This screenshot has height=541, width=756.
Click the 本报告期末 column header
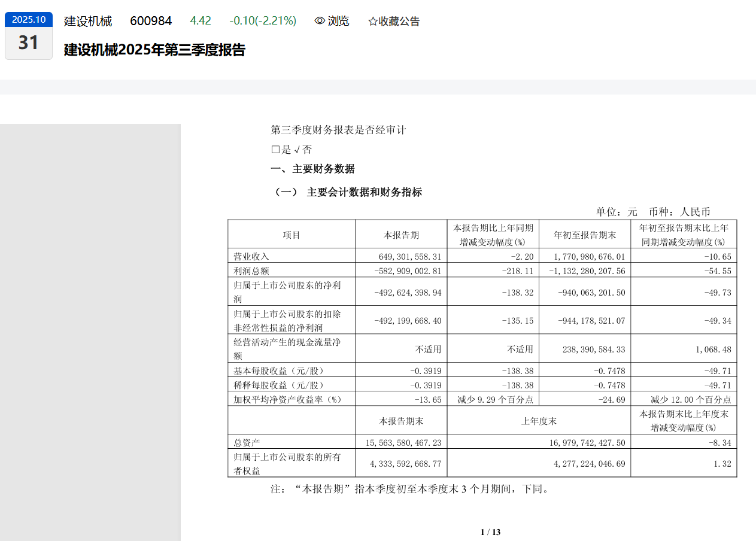pyautogui.click(x=401, y=421)
